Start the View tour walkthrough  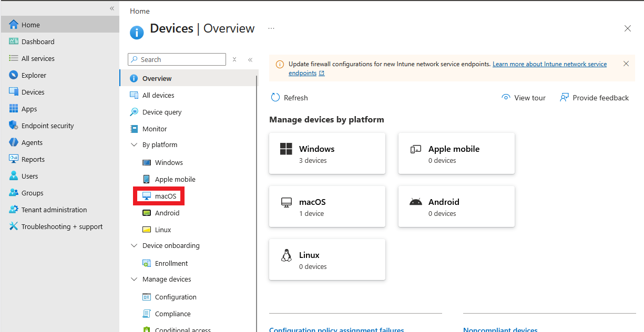(x=524, y=98)
